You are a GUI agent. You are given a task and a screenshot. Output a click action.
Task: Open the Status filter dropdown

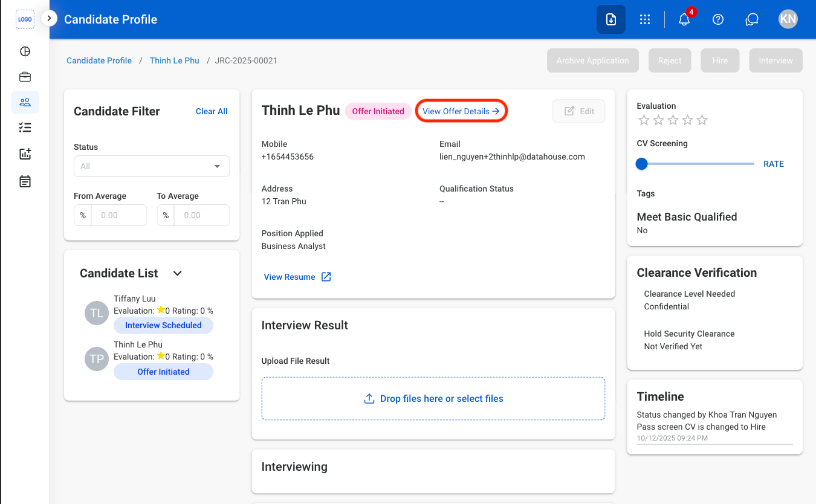pyautogui.click(x=152, y=166)
